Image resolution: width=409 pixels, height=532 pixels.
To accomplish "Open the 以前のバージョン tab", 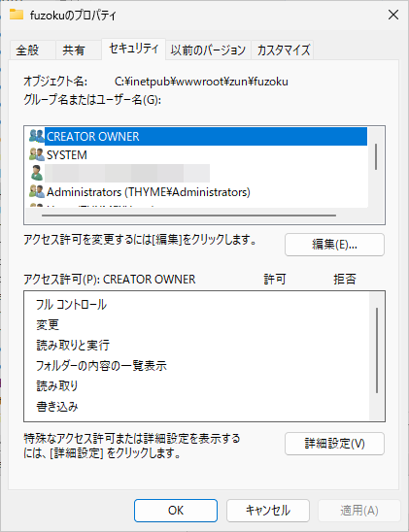I will point(208,50).
